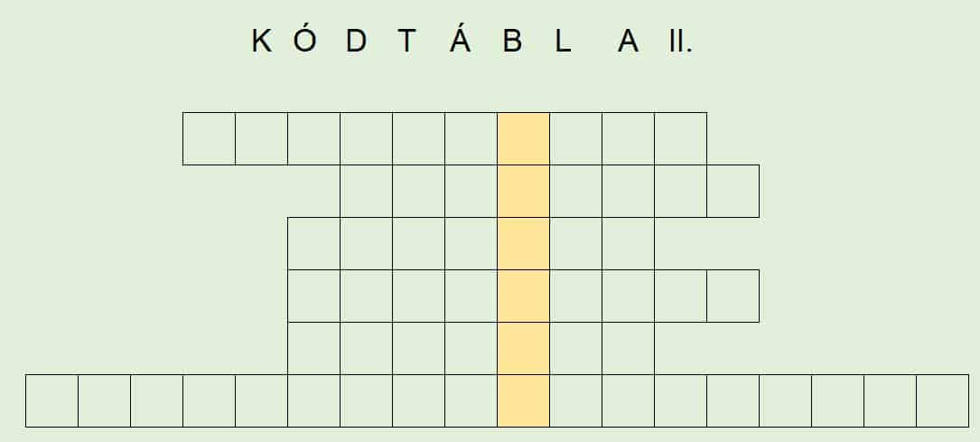Viewport: 980px width, 442px height.
Task: Click the yellow cell in the third row
Action: tap(524, 244)
